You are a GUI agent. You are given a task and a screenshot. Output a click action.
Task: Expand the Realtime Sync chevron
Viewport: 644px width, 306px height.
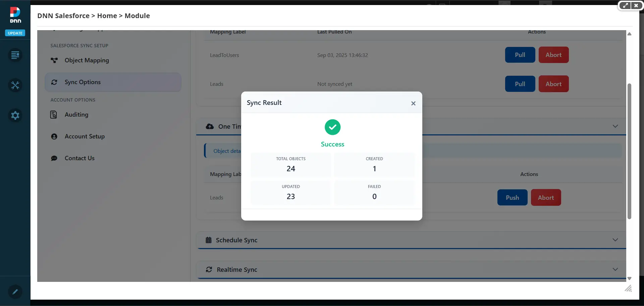[615, 269]
